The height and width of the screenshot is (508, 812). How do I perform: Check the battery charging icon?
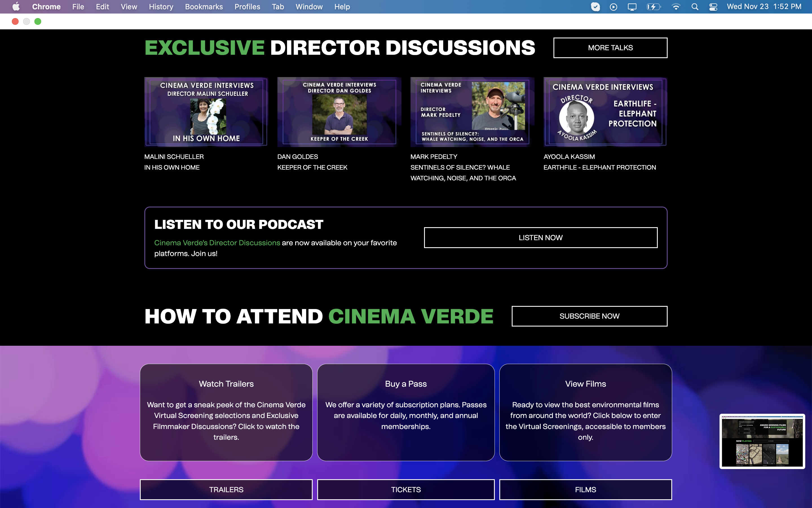coord(654,7)
